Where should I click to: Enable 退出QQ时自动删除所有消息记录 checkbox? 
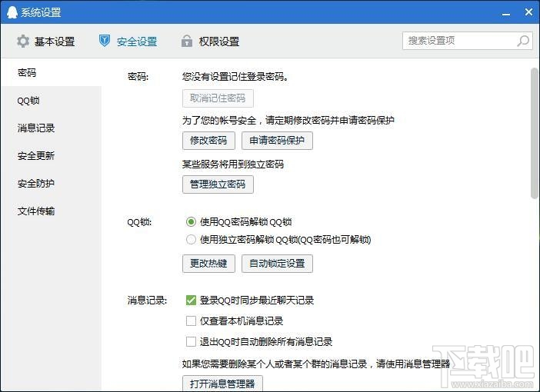pyautogui.click(x=191, y=342)
